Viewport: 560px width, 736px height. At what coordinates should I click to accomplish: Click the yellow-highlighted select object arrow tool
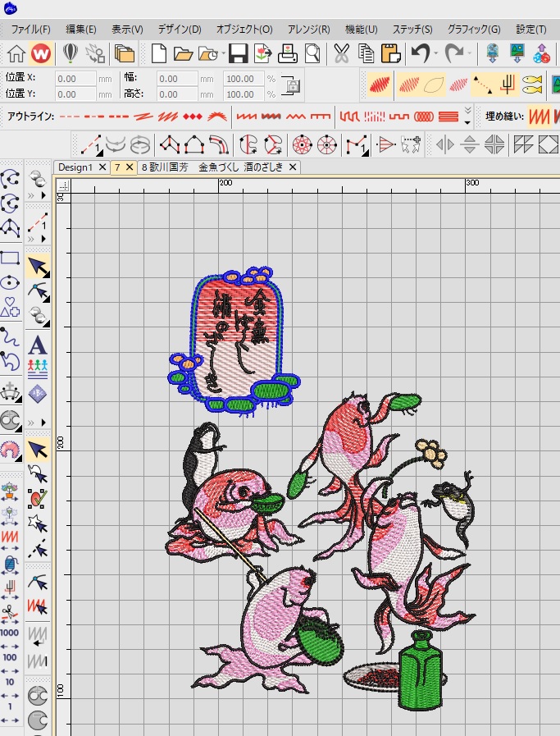click(38, 267)
